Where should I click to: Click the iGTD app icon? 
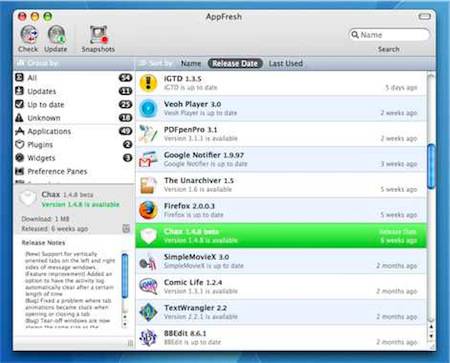[x=148, y=83]
